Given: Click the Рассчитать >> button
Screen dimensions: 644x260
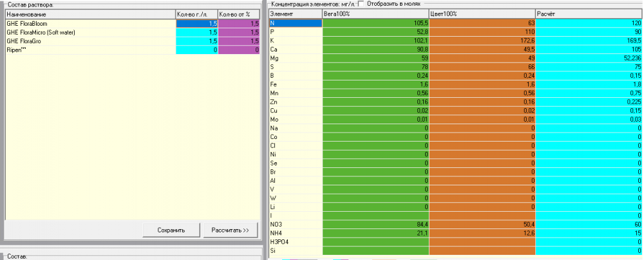Looking at the screenshot, I should [x=230, y=230].
